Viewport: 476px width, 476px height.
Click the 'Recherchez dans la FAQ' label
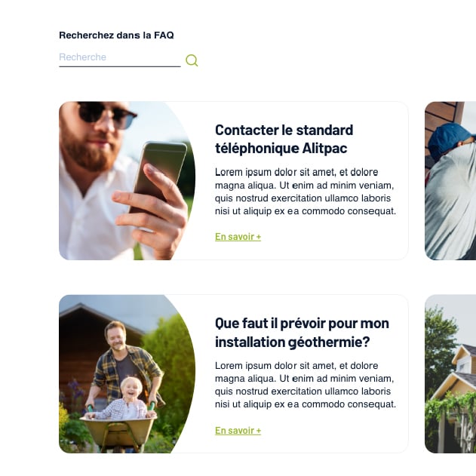(x=116, y=35)
